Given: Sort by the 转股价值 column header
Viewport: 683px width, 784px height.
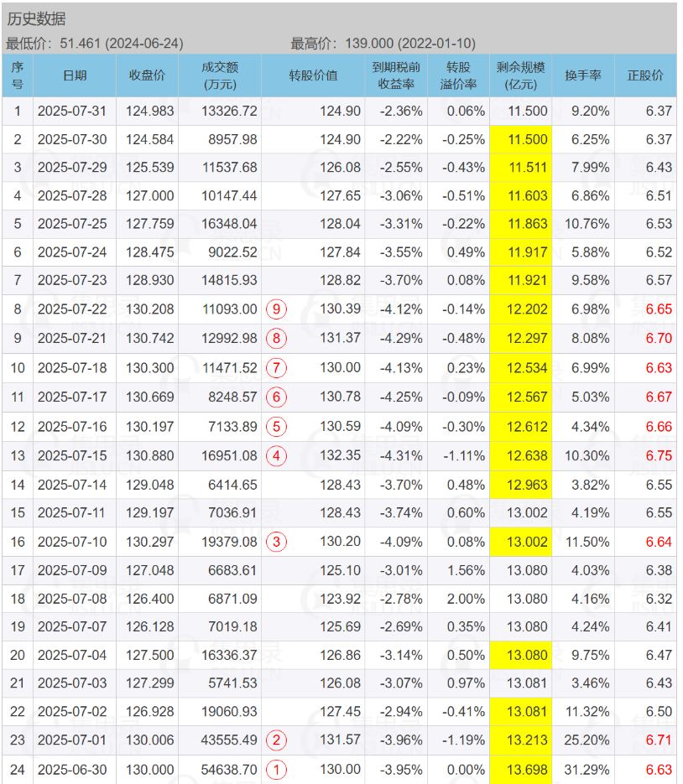Looking at the screenshot, I should tap(313, 75).
